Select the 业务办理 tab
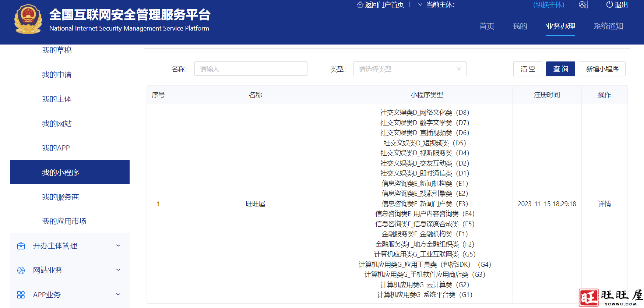 [x=560, y=26]
